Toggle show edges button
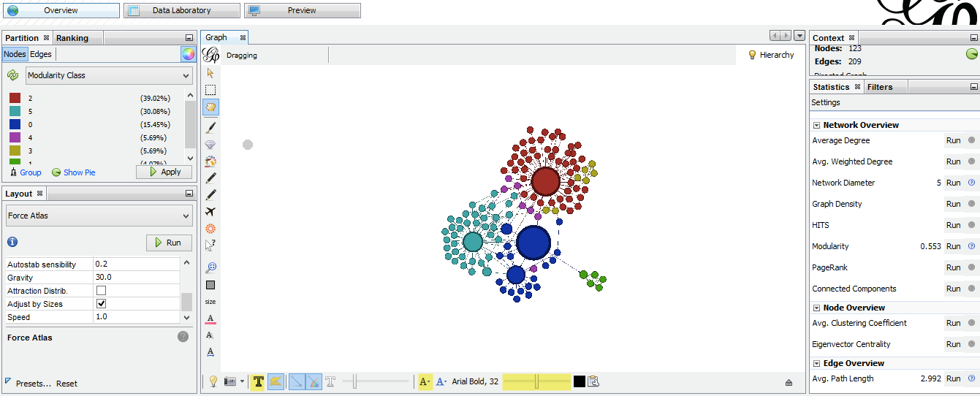The height and width of the screenshot is (396, 980). coord(297,381)
